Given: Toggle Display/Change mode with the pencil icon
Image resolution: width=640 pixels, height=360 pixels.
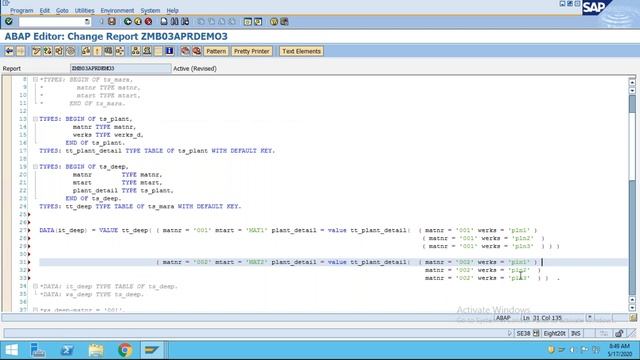Looking at the screenshot, I should (x=36, y=51).
